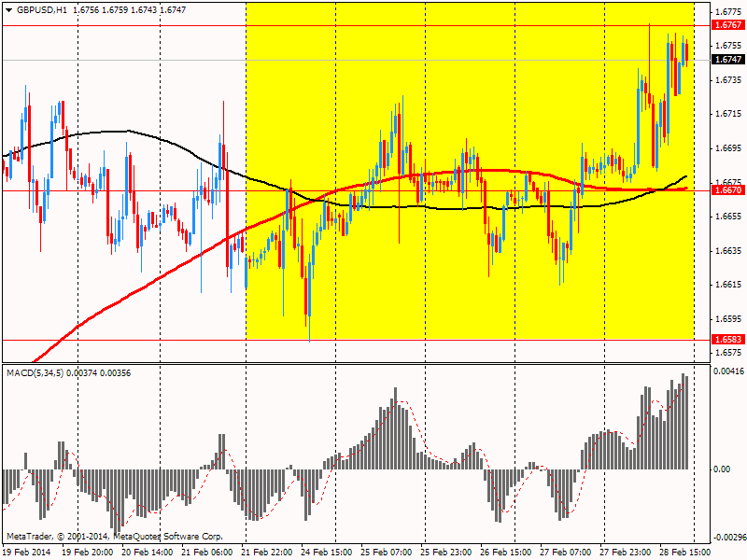Click the -0.00296 MACD scale value
This screenshot has width=747, height=560.
tap(728, 538)
